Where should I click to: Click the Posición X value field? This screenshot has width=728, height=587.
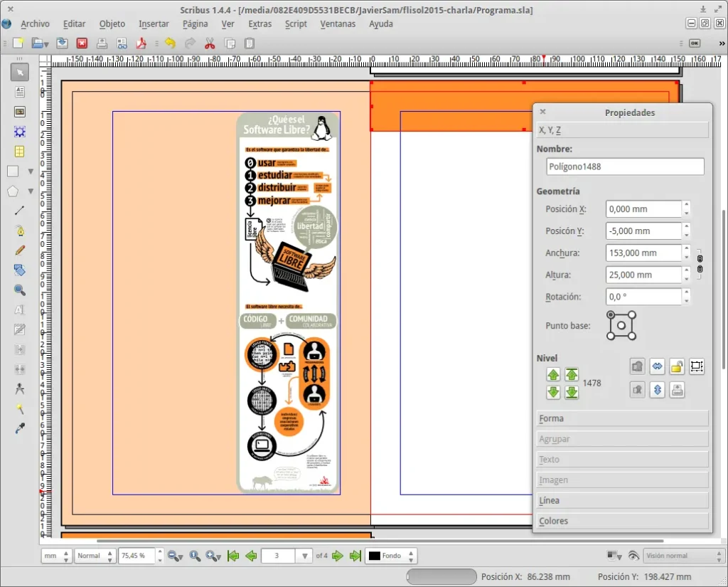(x=643, y=209)
